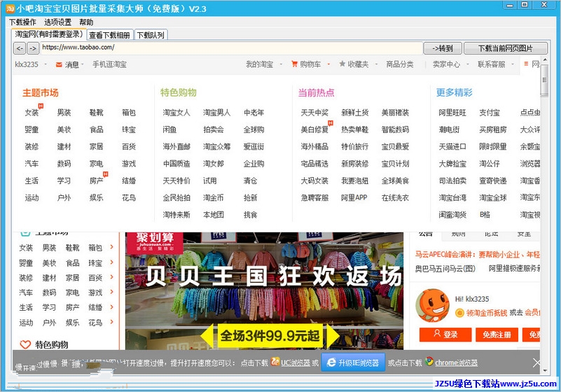Close the browser upgrade notice bar

[x=536, y=363]
